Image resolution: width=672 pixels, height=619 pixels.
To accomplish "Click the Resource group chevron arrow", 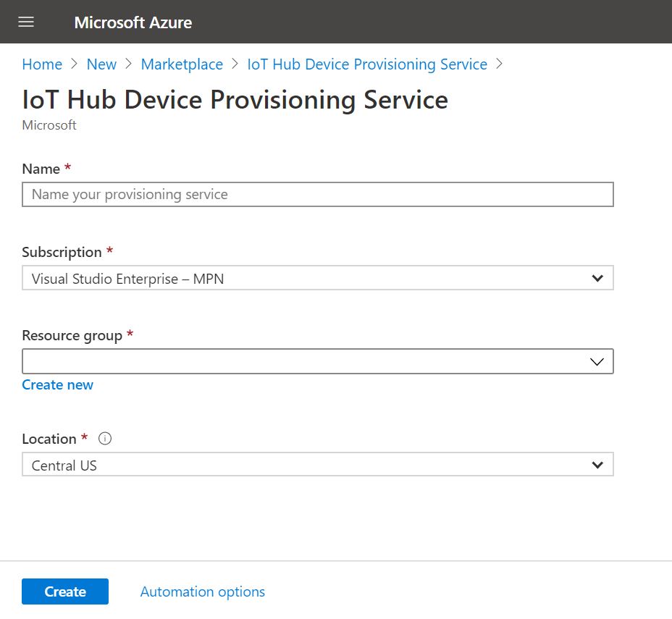I will [x=597, y=361].
